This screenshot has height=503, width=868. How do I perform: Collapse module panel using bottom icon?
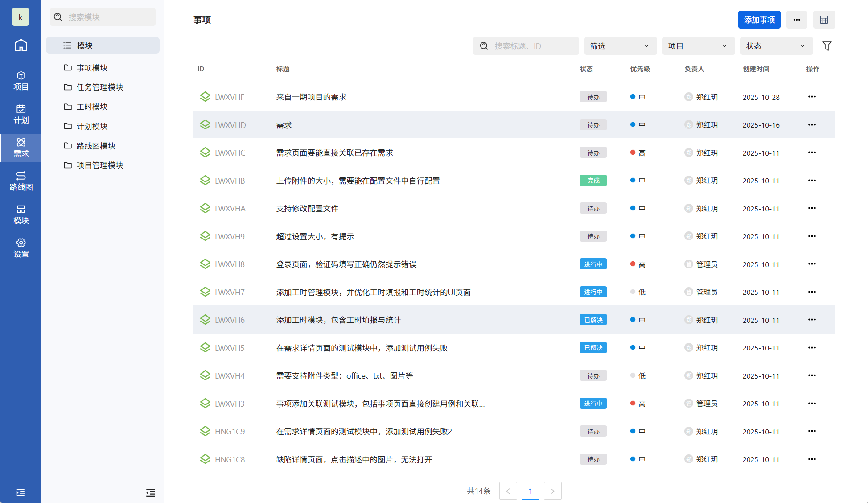click(150, 493)
